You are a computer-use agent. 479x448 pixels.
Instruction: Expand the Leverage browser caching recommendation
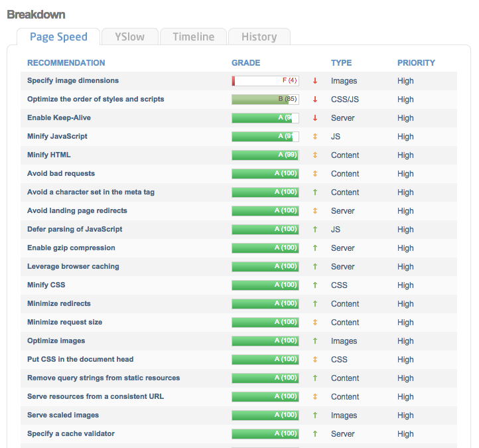73,267
